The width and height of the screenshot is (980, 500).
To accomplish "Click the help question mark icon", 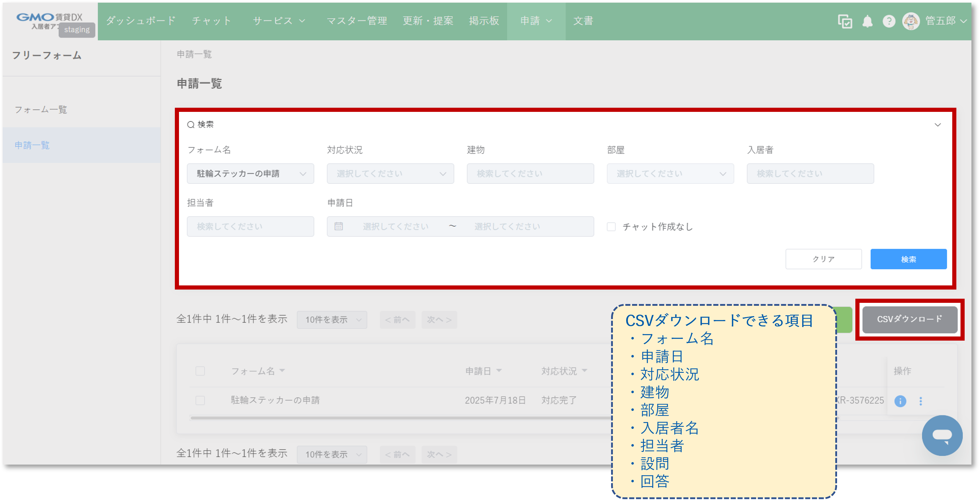I will point(889,21).
